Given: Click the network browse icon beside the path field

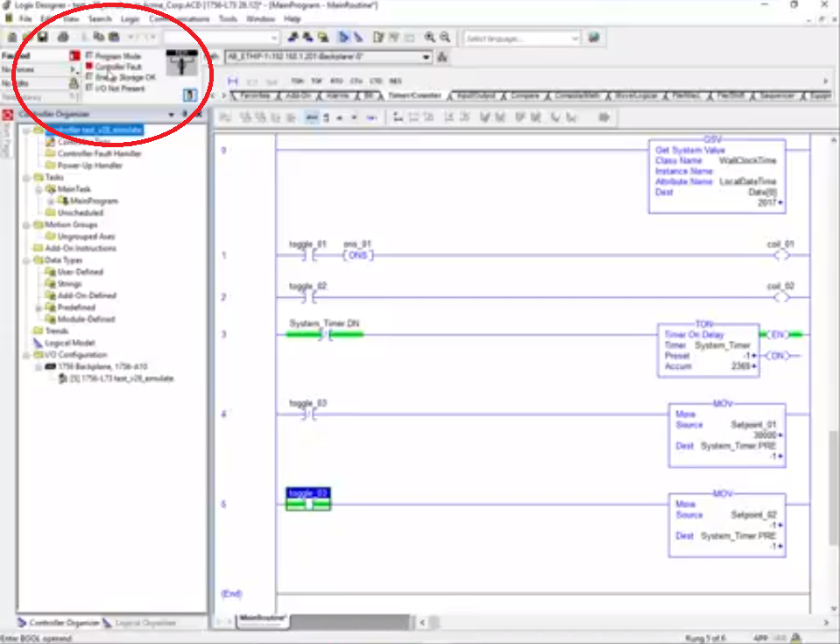Looking at the screenshot, I should pyautogui.click(x=442, y=57).
